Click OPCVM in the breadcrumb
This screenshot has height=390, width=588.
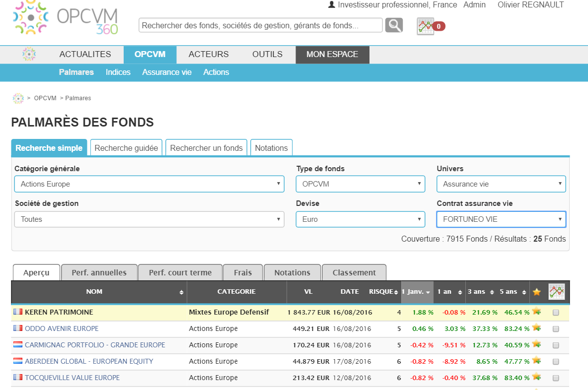(x=45, y=98)
